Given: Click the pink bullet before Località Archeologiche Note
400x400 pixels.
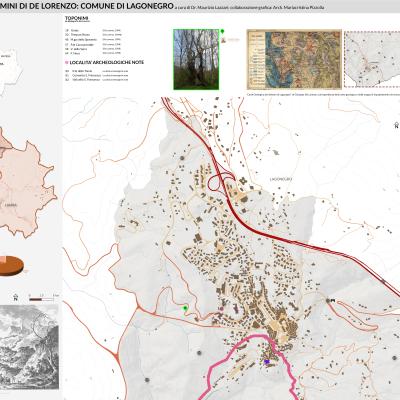Looking at the screenshot, I should (67, 62).
